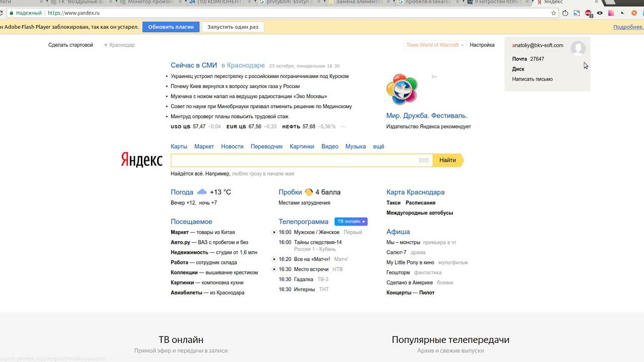Open the Новости service link
Image resolution: width=644 pixels, height=362 pixels.
[232, 147]
